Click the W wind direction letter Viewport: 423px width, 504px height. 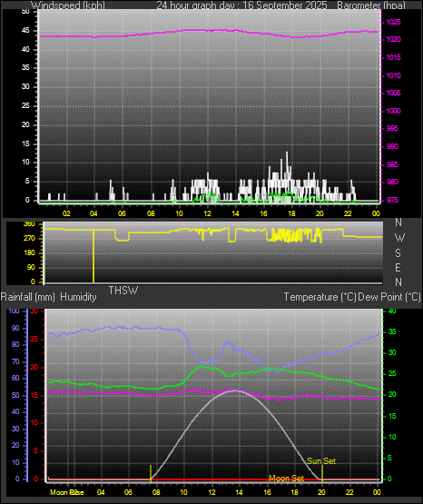(x=399, y=238)
